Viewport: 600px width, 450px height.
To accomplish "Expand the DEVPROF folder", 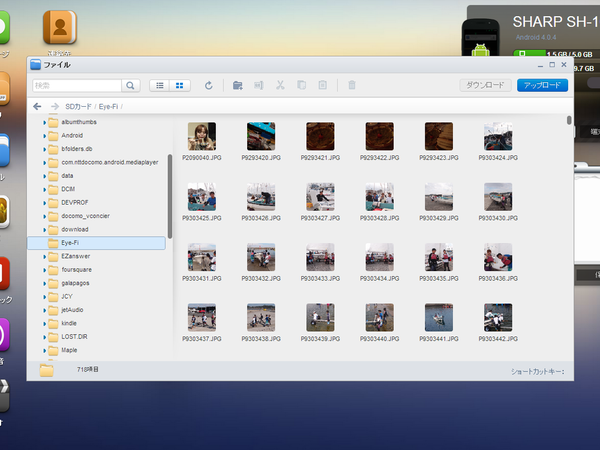I will [x=44, y=203].
